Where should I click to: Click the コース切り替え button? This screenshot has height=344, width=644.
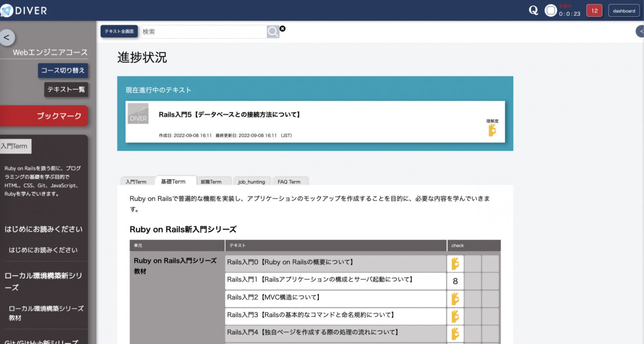coord(63,70)
